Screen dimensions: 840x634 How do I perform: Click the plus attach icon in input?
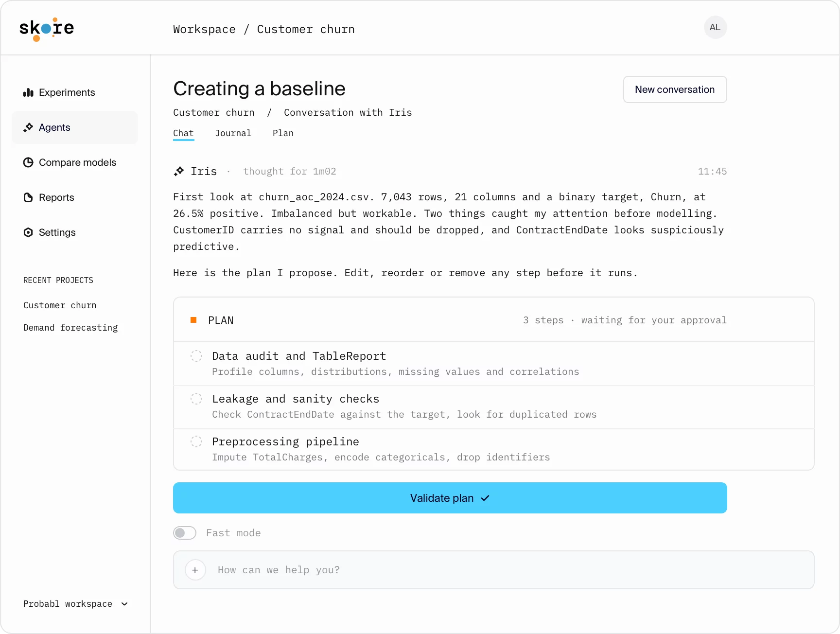pyautogui.click(x=195, y=570)
